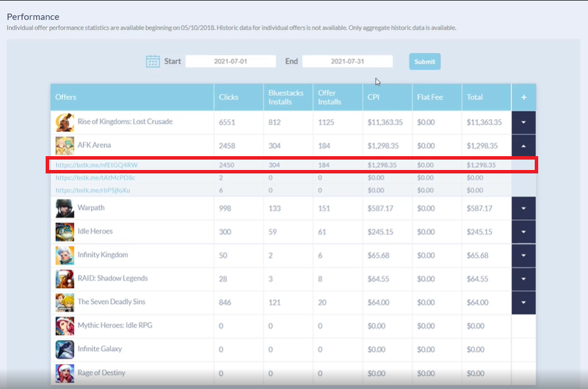Expand the RAID: Shadow Legends row
The height and width of the screenshot is (389, 588).
[x=524, y=279]
